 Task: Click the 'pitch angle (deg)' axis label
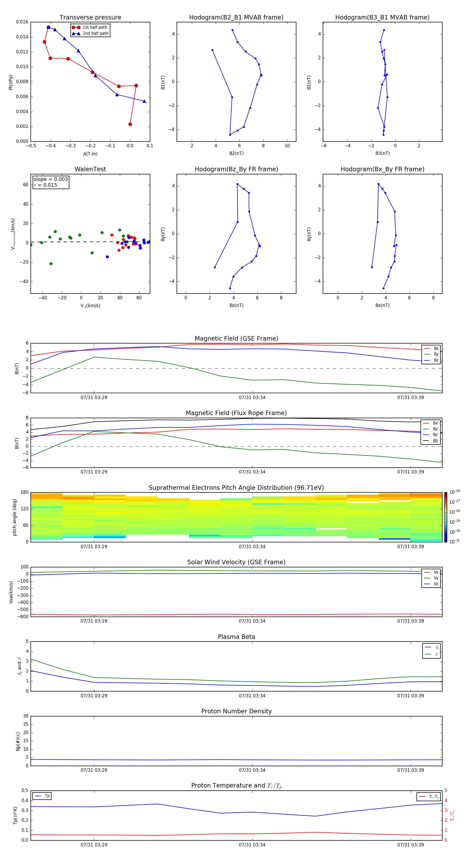point(14,517)
